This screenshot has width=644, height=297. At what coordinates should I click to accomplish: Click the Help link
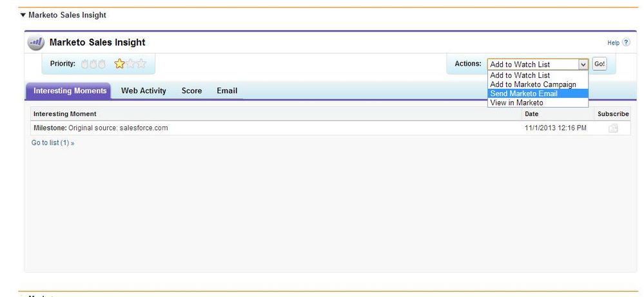[x=613, y=43]
